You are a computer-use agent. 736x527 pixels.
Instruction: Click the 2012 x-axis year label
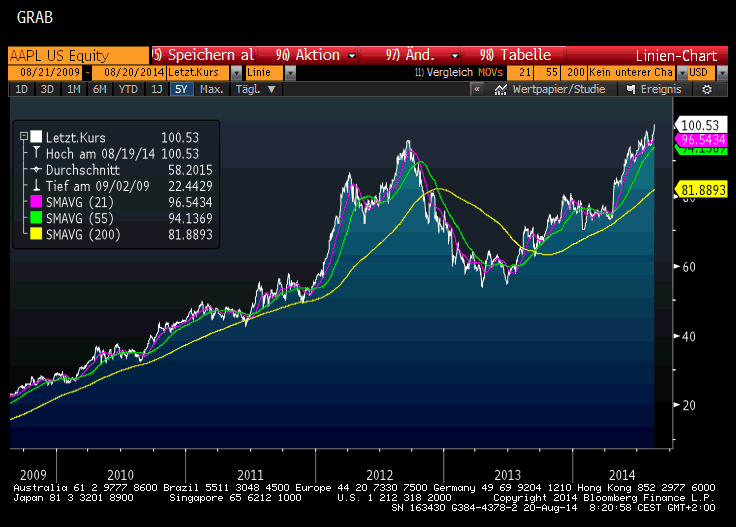pyautogui.click(x=379, y=475)
